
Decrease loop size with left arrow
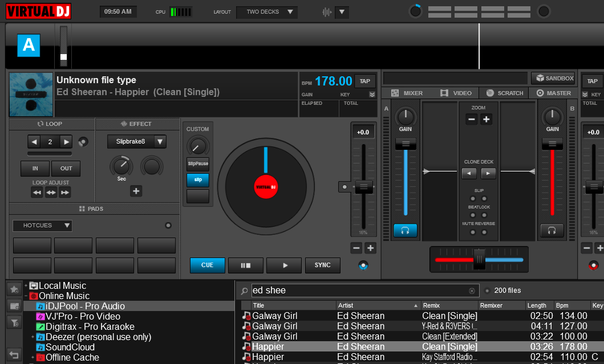(x=34, y=142)
